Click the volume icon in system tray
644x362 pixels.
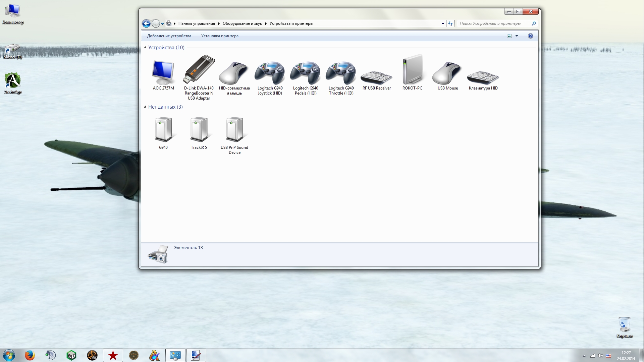[x=600, y=356]
